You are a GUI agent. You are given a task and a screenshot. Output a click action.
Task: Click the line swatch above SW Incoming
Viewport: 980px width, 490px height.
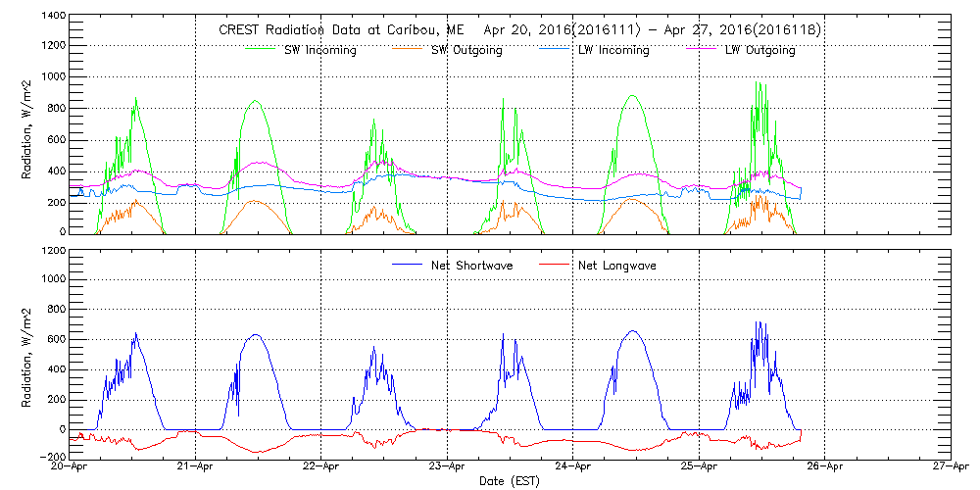coord(269,46)
